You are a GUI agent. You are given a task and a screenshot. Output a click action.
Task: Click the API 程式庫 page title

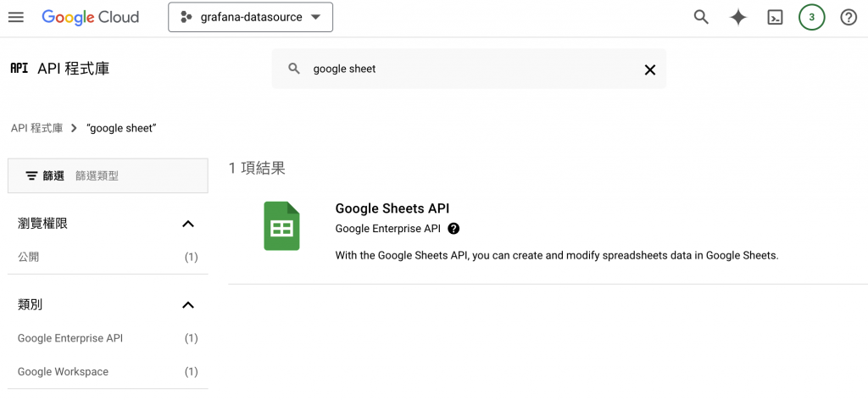(x=74, y=69)
